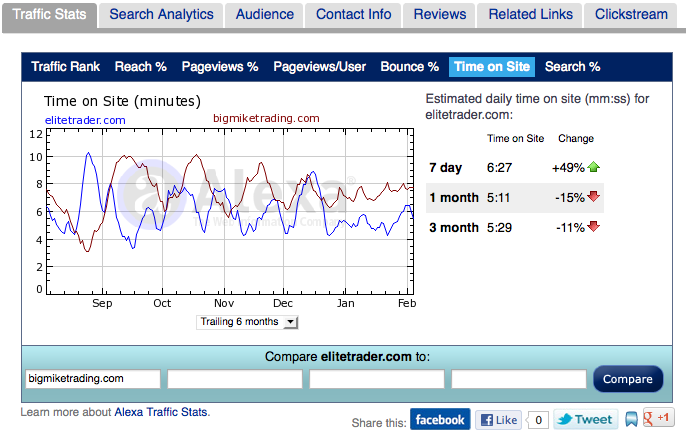Image resolution: width=689 pixels, height=440 pixels.
Task: Click the Compare button
Action: point(628,379)
